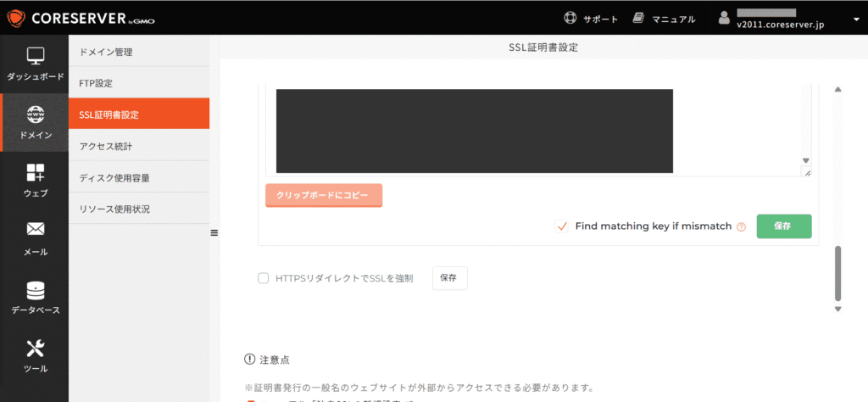Click the Support lifebuoy icon
868x402 pixels.
point(570,19)
